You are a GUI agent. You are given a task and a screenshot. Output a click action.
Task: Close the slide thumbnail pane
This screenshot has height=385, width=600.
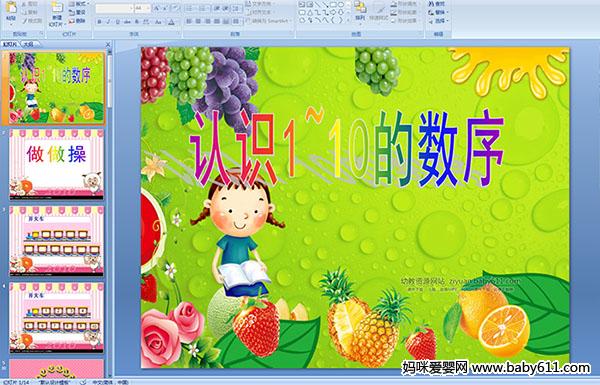(108, 44)
